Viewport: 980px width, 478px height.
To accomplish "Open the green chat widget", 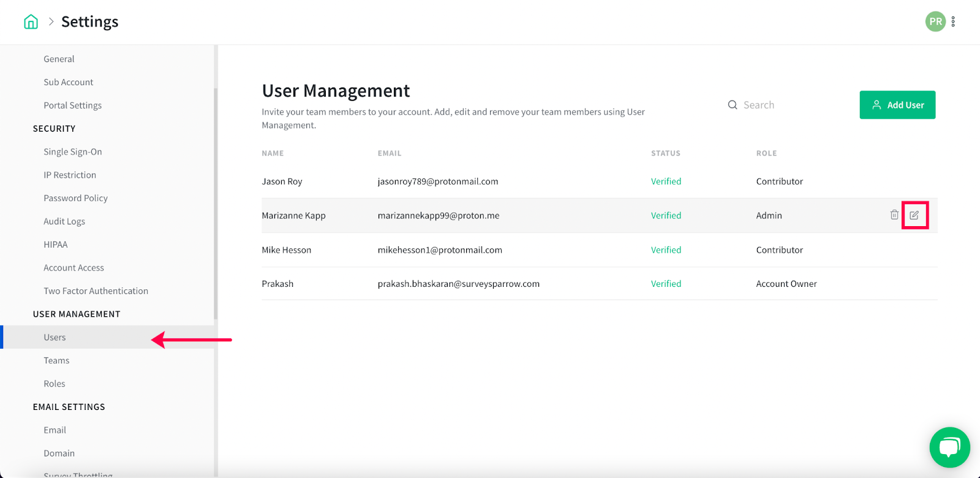I will (x=949, y=447).
